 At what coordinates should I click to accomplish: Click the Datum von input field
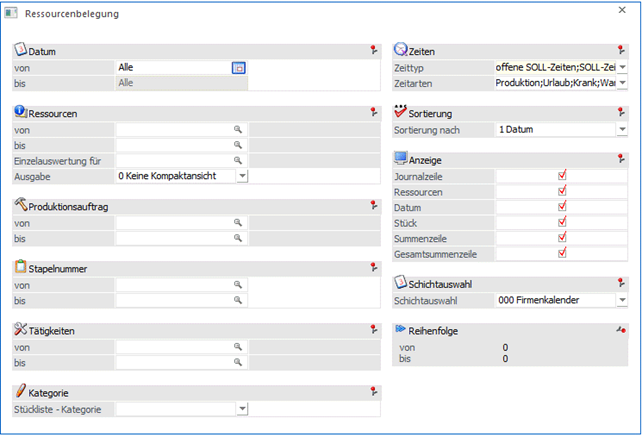point(172,67)
